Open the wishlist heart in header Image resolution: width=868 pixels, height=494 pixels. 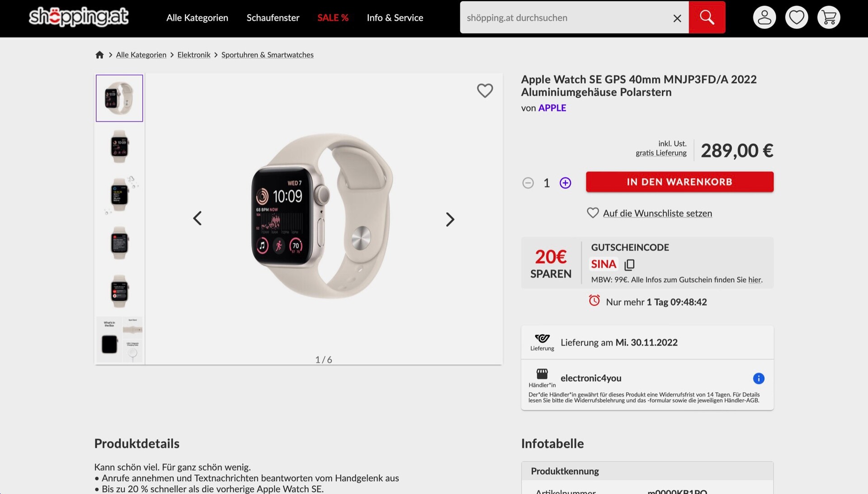click(796, 18)
